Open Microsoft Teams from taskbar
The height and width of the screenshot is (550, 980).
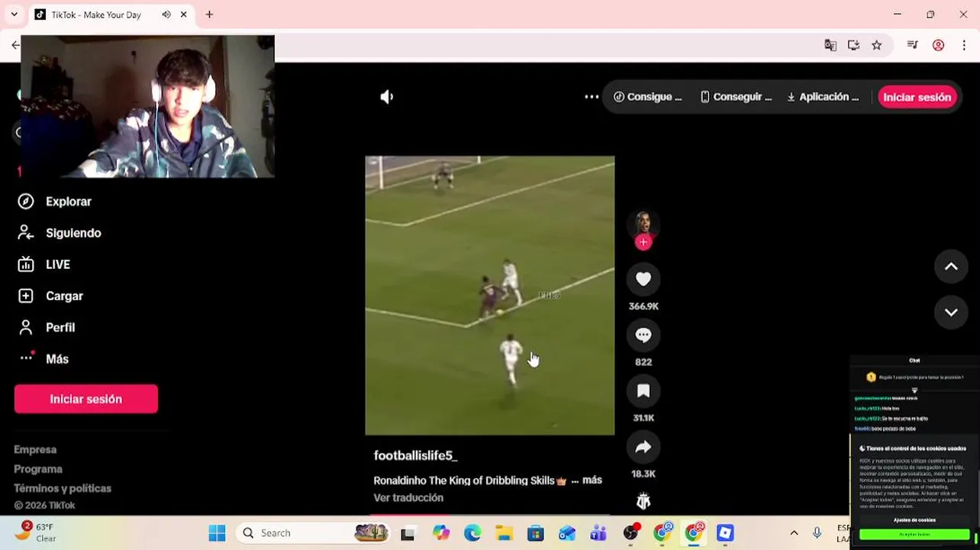click(x=598, y=533)
